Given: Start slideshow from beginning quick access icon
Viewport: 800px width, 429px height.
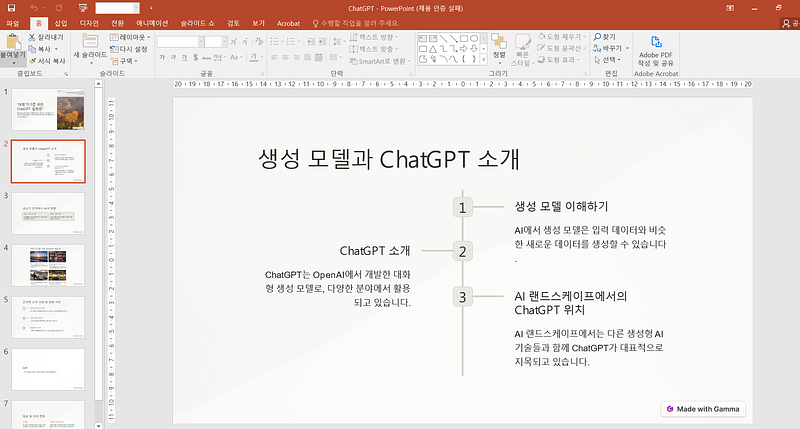Looking at the screenshot, I should [83, 8].
